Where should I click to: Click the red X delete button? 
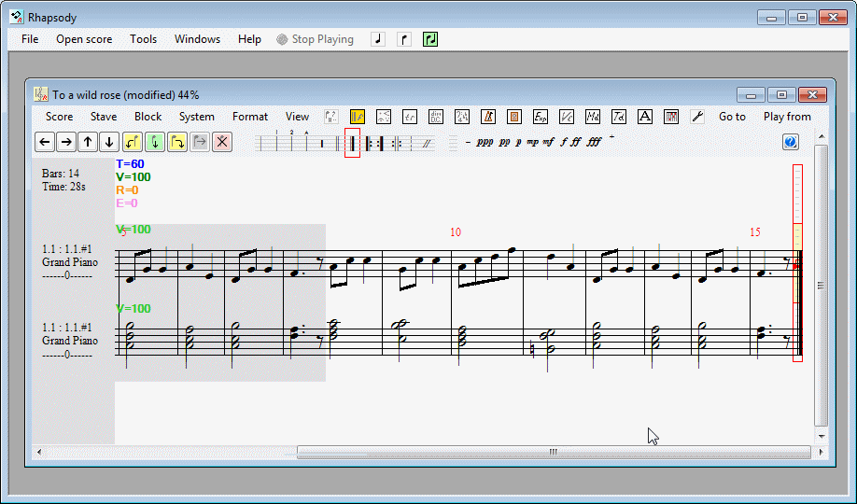[221, 142]
